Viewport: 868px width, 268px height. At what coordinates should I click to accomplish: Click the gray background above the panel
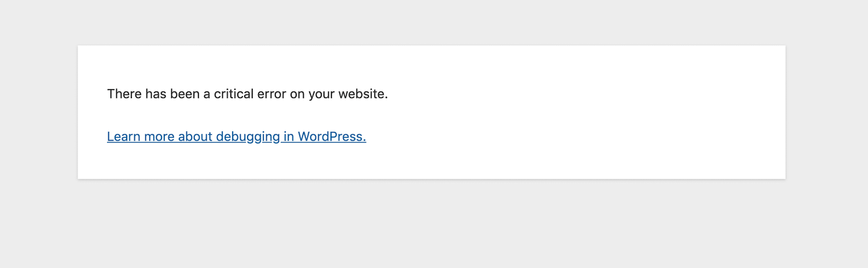pos(434,22)
